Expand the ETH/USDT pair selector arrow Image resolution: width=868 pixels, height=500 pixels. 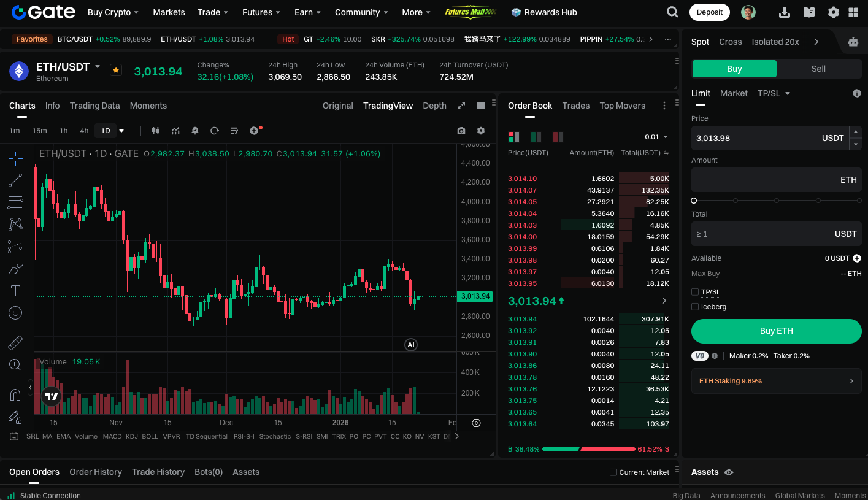pyautogui.click(x=98, y=66)
